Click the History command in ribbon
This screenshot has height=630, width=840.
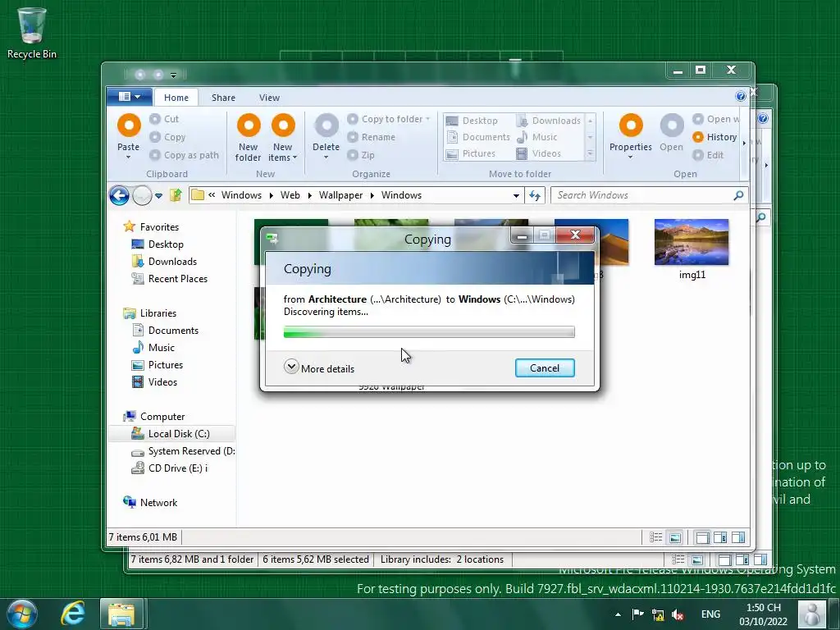714,137
